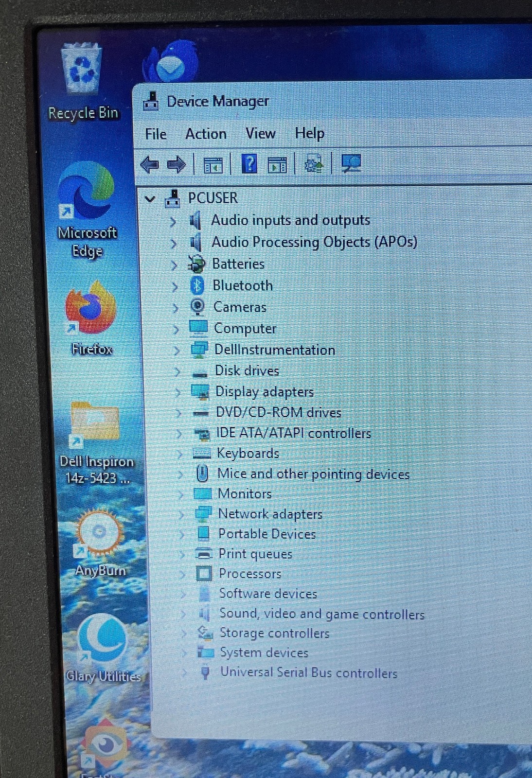
Task: Select the System devices row
Action: coord(253,653)
